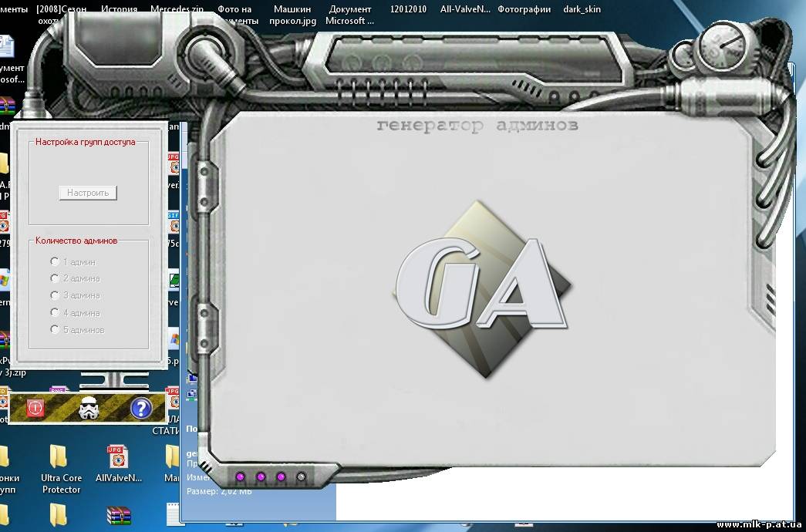Click the История desktop label
Image resolution: width=806 pixels, height=532 pixels.
120,9
